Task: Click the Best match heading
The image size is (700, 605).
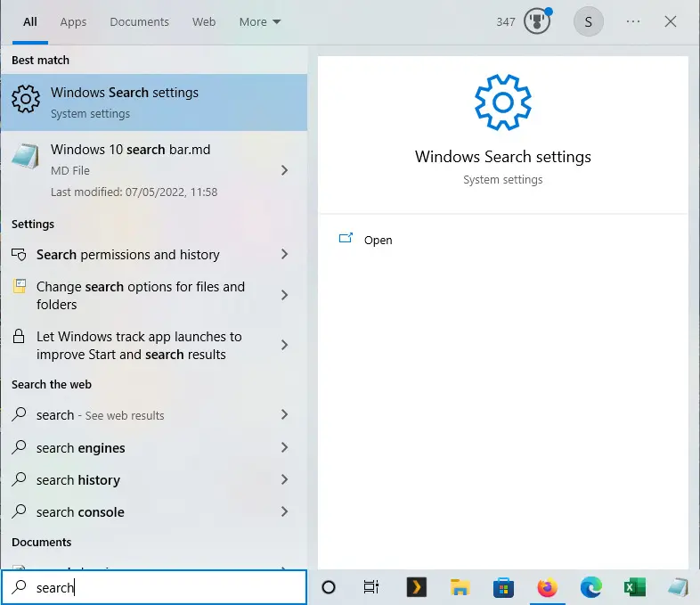Action: click(40, 61)
